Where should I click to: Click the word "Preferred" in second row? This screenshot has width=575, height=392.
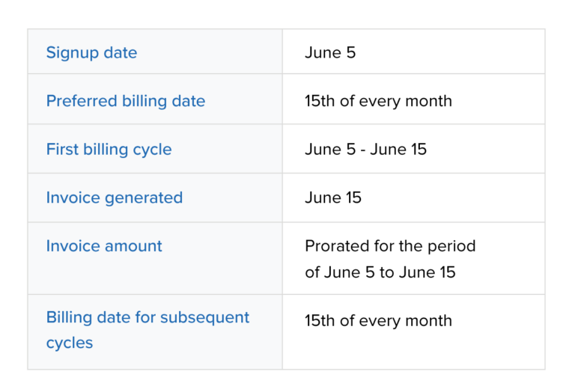(x=78, y=101)
